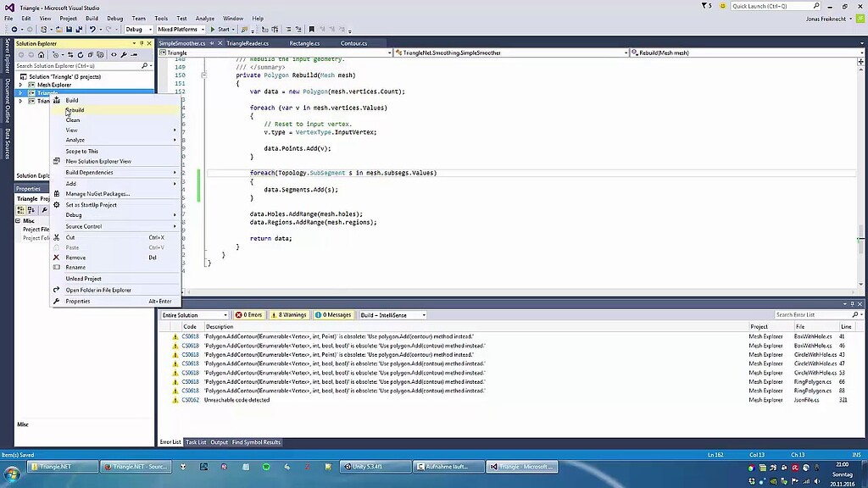This screenshot has height=488, width=868.
Task: Expand the Mesh Explorer project node
Action: (x=22, y=85)
